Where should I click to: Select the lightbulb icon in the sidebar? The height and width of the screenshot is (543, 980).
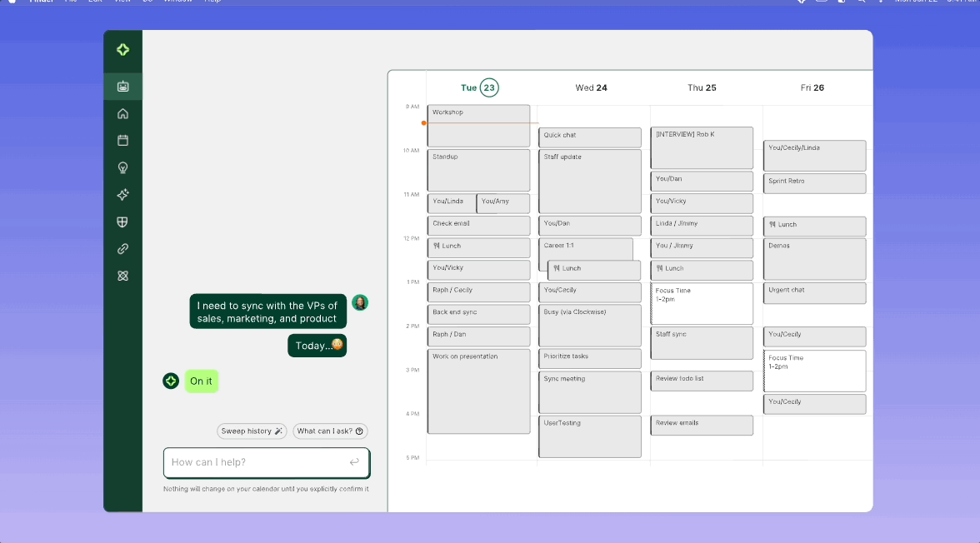coord(123,167)
